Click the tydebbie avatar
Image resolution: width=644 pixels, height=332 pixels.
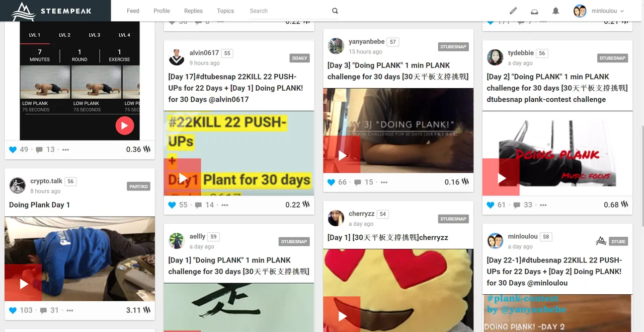pos(496,57)
